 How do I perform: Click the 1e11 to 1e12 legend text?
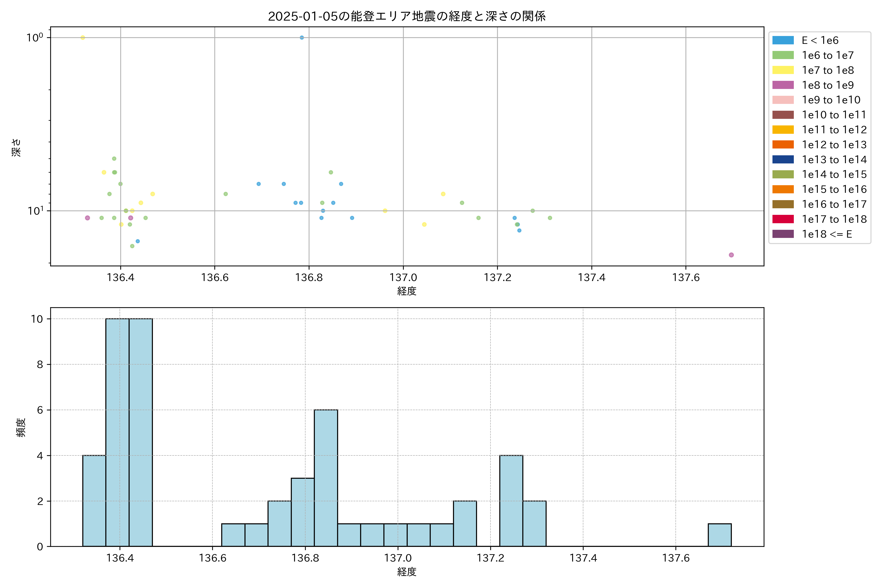point(834,130)
